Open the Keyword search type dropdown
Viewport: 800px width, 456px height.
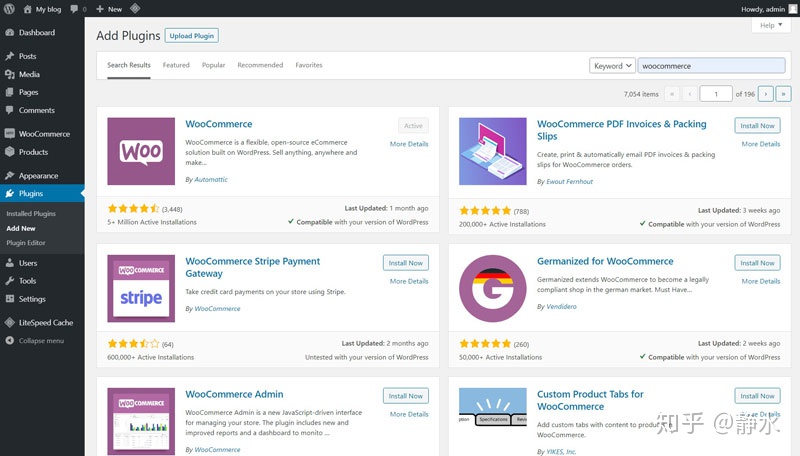(x=612, y=66)
